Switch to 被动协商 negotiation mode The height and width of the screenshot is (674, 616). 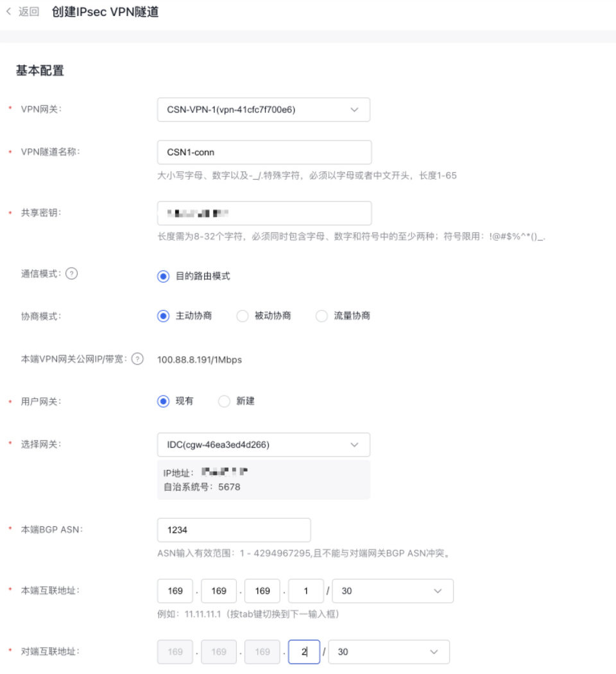242,315
